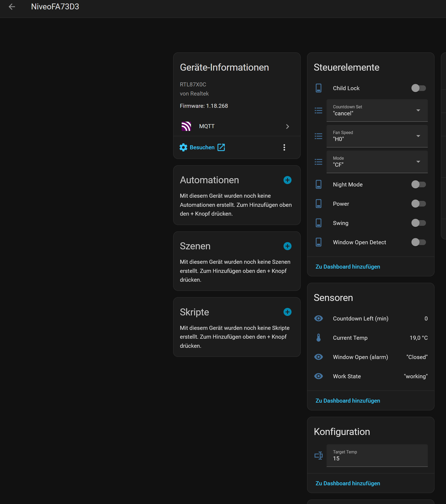Add a new scene with plus icon
This screenshot has width=446, height=504.
tap(287, 246)
